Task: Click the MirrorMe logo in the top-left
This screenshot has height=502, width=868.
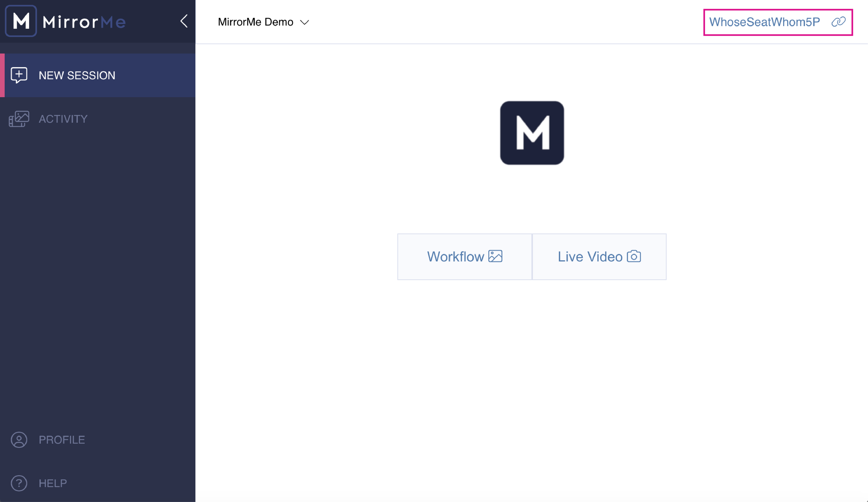Action: coord(65,21)
